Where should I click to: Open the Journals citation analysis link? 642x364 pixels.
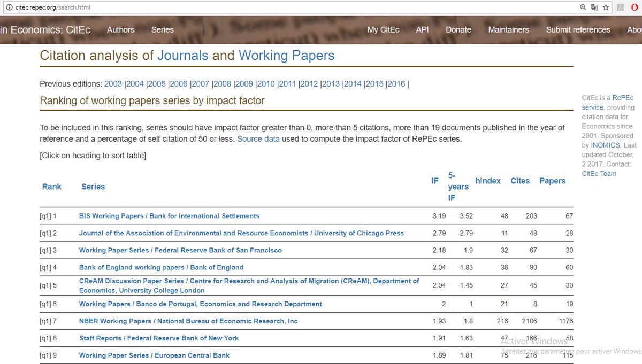pyautogui.click(x=184, y=55)
